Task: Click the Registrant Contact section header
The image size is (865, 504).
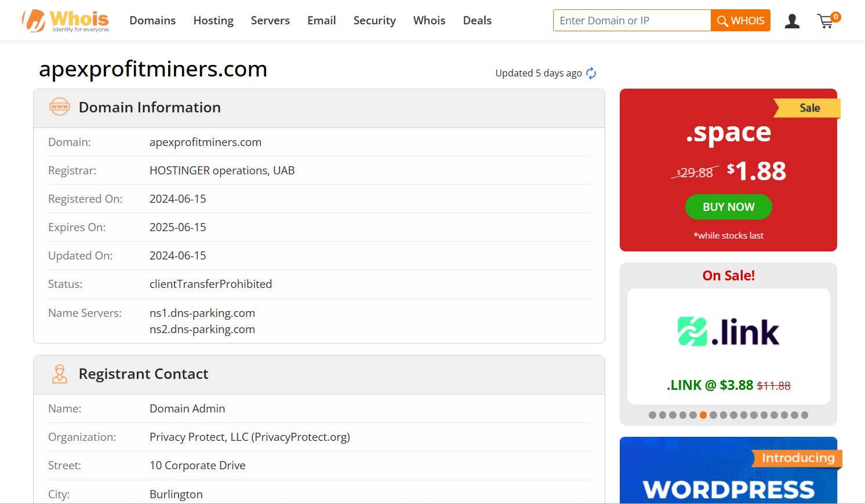Action: (319, 375)
